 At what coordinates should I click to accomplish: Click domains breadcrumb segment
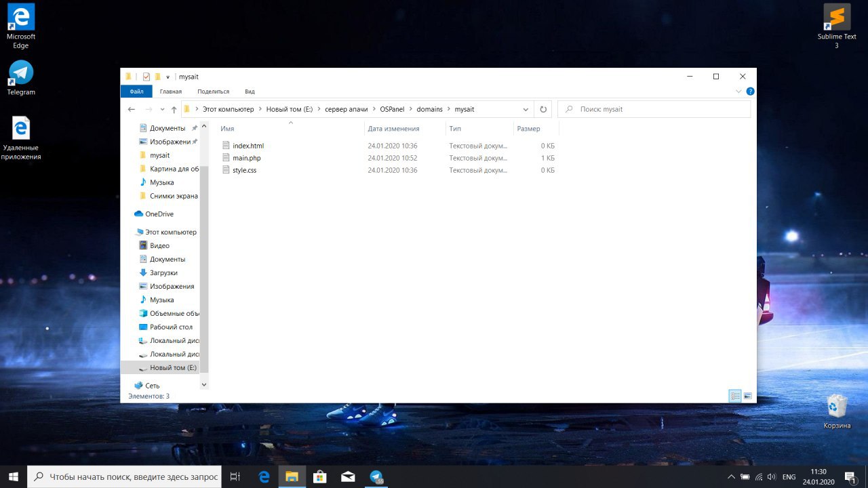pos(429,109)
